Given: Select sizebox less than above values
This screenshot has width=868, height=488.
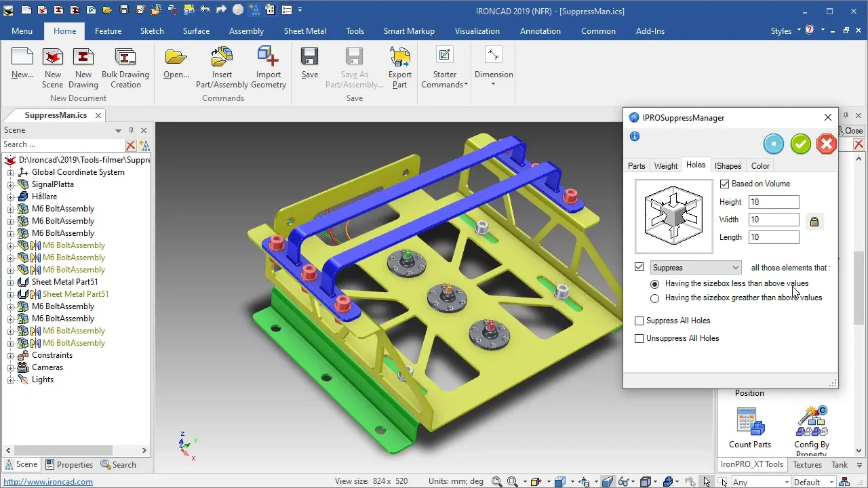Looking at the screenshot, I should pos(654,284).
